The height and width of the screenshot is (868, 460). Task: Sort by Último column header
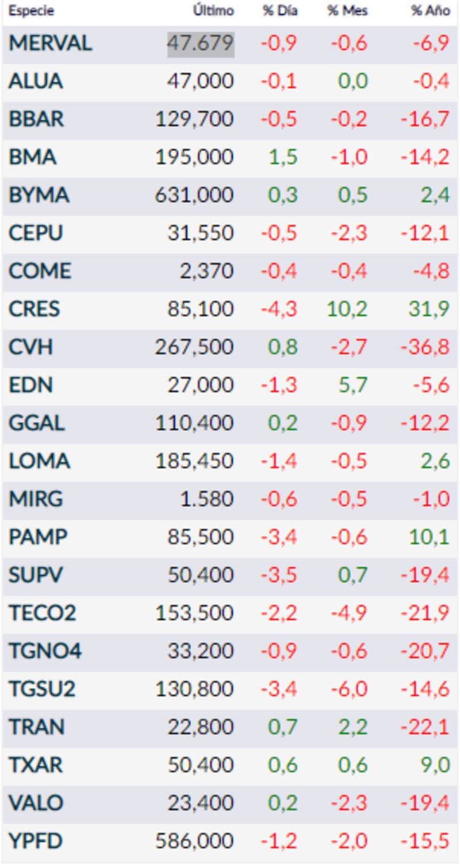pos(213,11)
